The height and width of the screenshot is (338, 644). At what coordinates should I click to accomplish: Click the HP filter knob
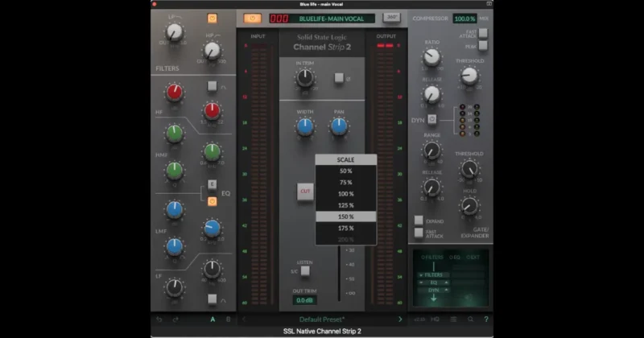pyautogui.click(x=212, y=51)
